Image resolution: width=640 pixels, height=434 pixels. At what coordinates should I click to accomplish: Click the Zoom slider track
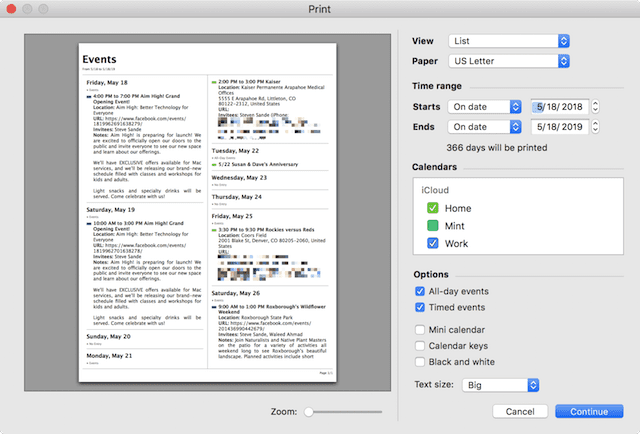(x=343, y=411)
